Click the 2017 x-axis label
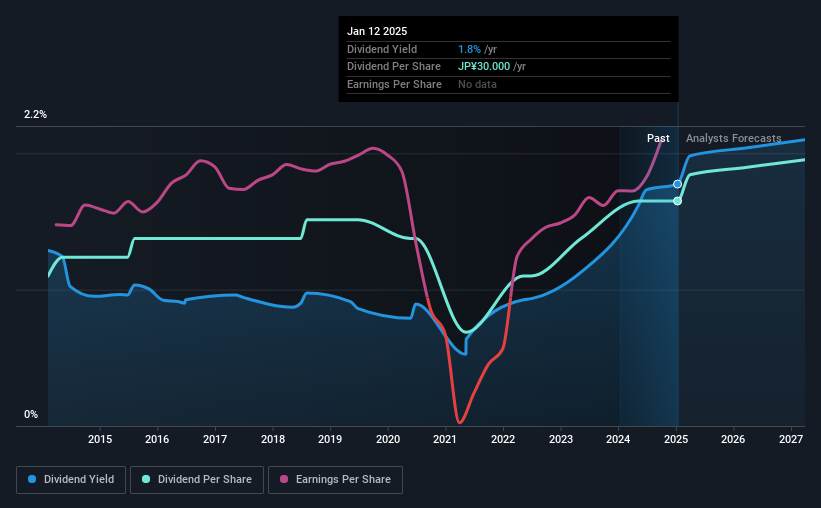 pyautogui.click(x=215, y=439)
